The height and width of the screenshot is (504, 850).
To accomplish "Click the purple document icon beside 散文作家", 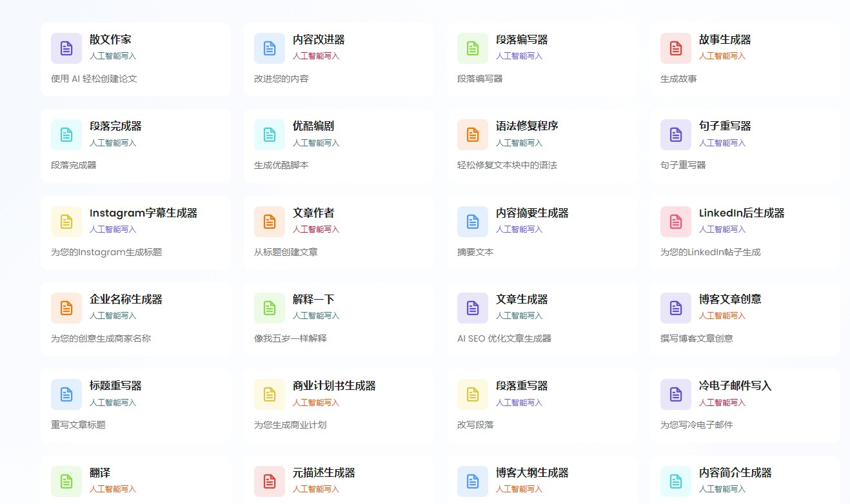I will pos(66,48).
